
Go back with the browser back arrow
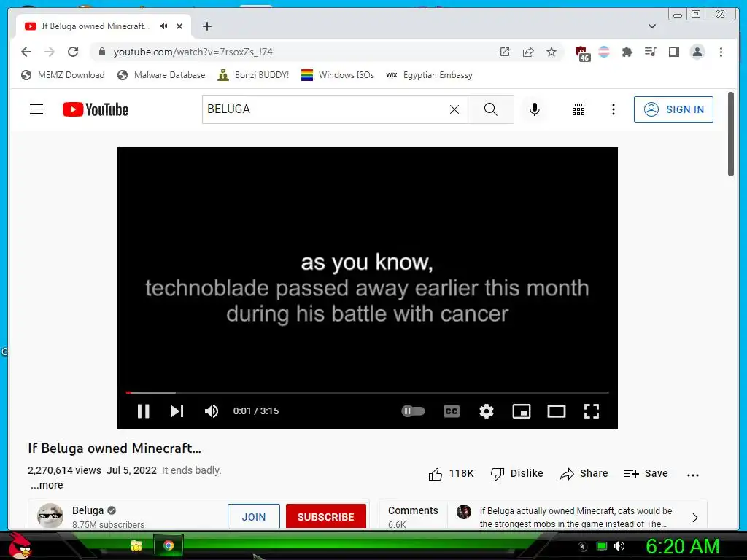tap(26, 52)
